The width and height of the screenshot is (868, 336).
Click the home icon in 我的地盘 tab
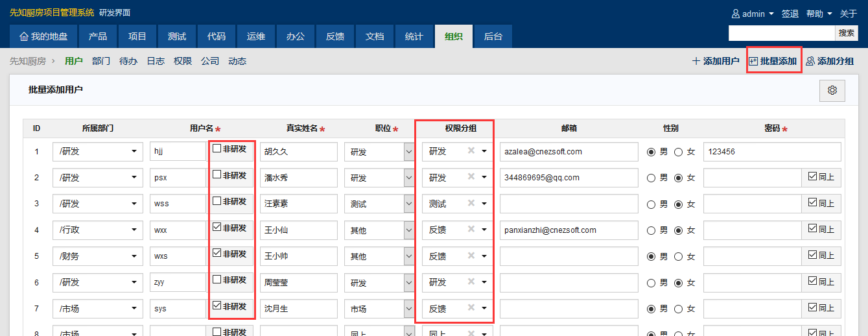tap(24, 37)
